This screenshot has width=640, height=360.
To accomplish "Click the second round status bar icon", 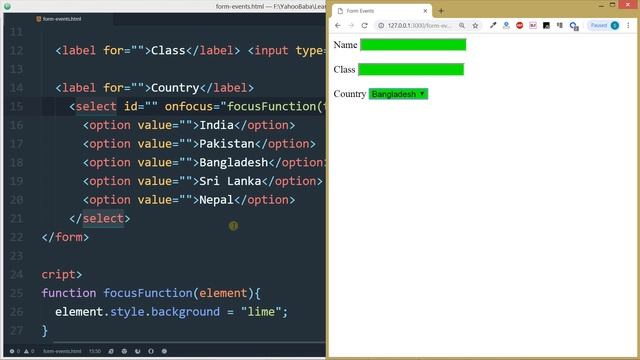I will coord(124,351).
